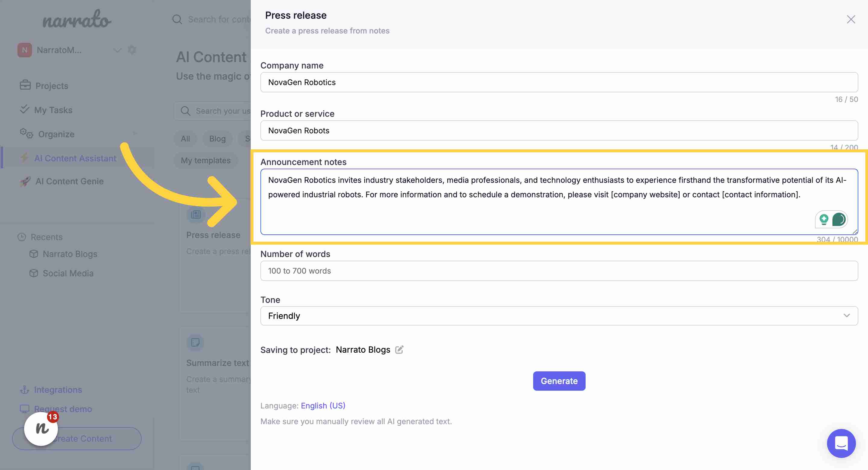Select the Number of words input field

(x=558, y=270)
